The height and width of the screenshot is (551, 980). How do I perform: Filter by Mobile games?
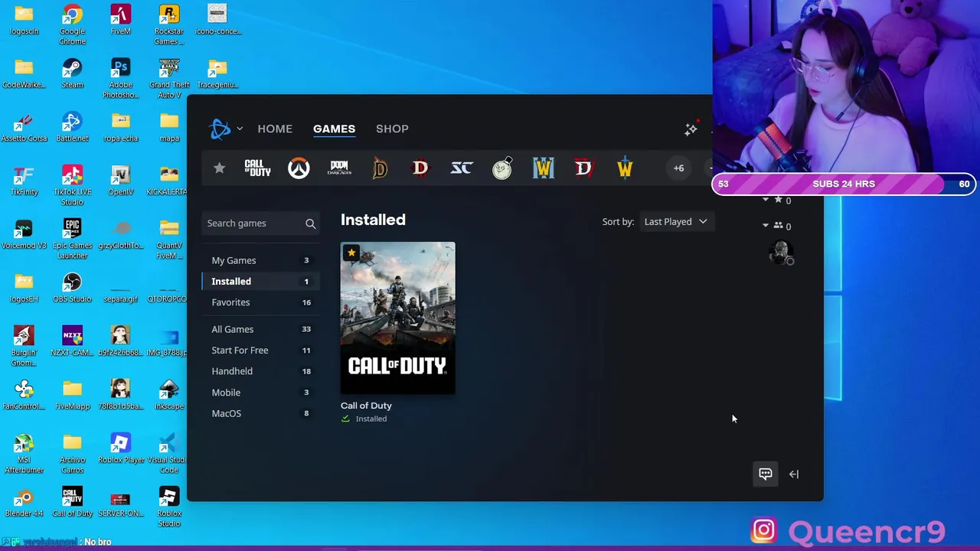261,392
